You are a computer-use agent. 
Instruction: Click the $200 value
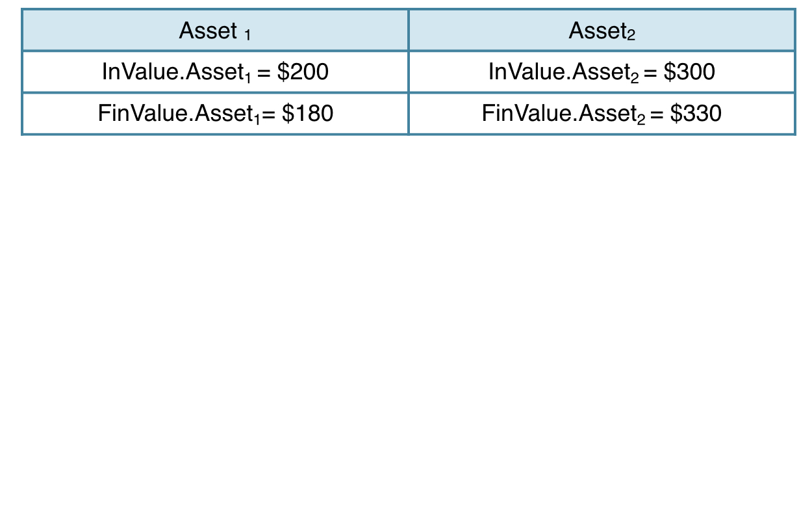click(303, 71)
